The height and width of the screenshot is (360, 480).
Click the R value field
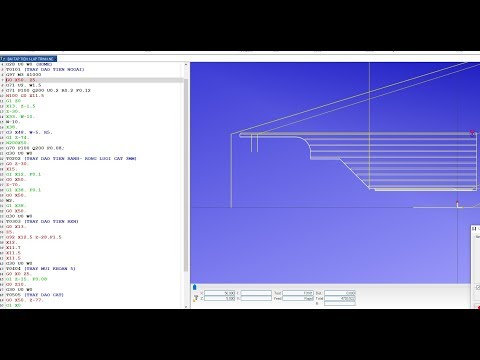tap(340, 303)
